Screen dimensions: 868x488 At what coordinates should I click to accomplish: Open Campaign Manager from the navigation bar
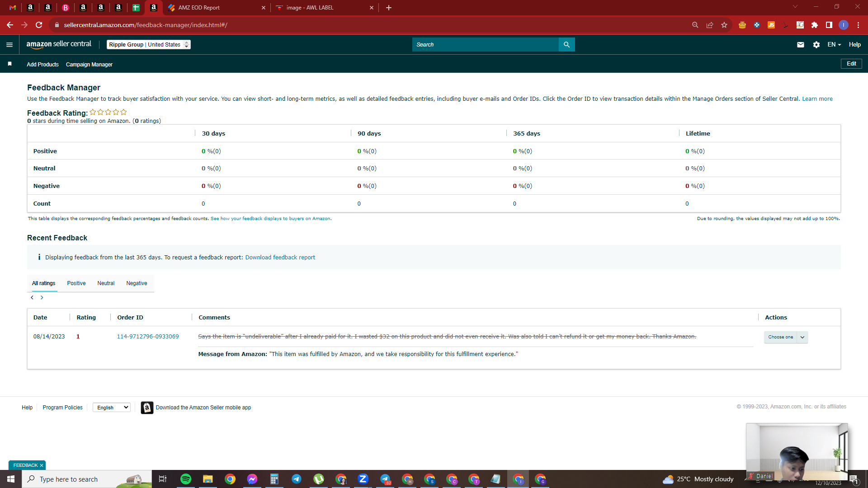89,65
